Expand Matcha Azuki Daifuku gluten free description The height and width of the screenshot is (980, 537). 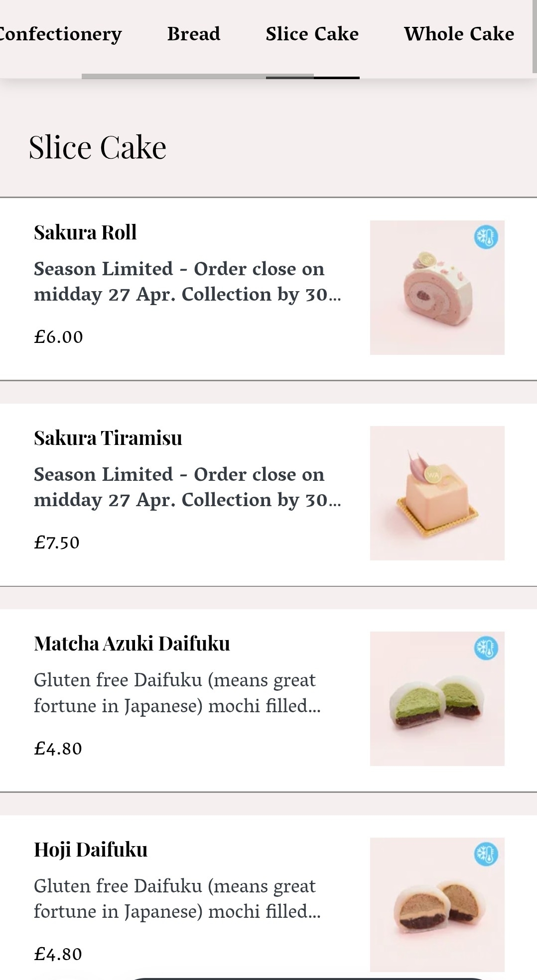pos(177,693)
